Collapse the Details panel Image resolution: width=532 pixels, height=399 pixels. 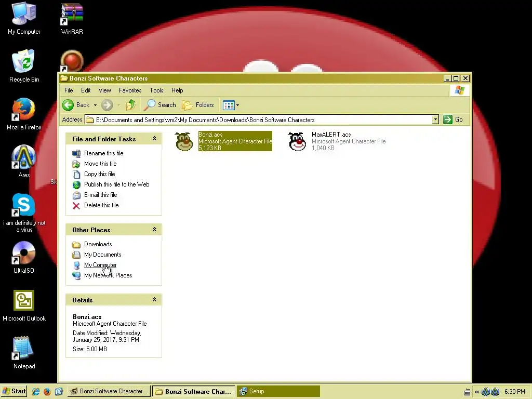click(154, 299)
